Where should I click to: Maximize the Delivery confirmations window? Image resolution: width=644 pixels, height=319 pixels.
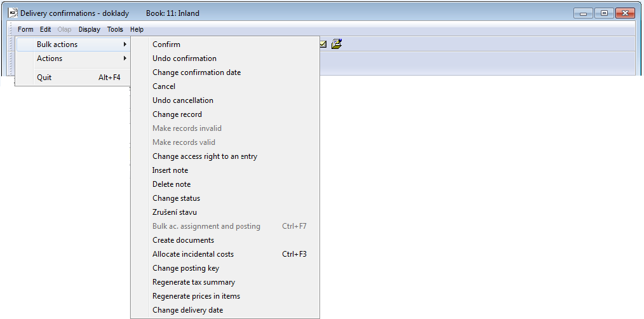604,13
